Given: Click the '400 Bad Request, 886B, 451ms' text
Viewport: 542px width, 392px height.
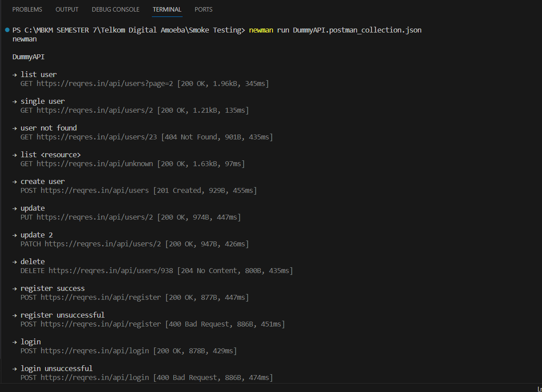Looking at the screenshot, I should [x=225, y=324].
